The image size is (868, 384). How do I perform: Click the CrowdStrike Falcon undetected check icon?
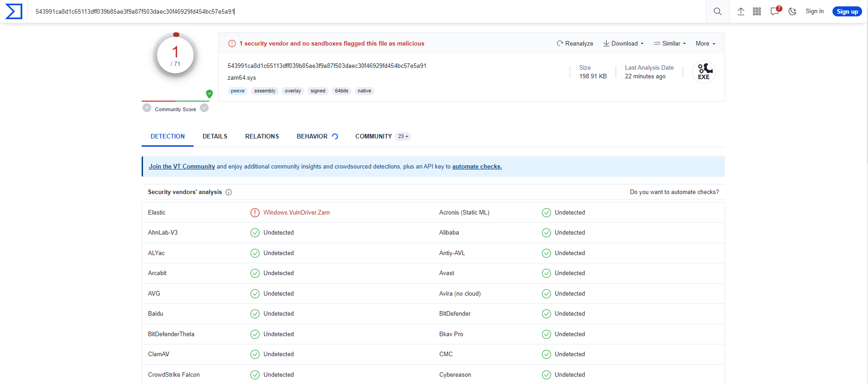coord(255,375)
